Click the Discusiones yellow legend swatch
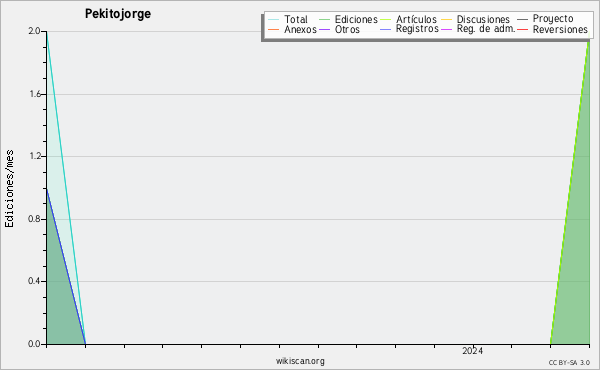 447,20
